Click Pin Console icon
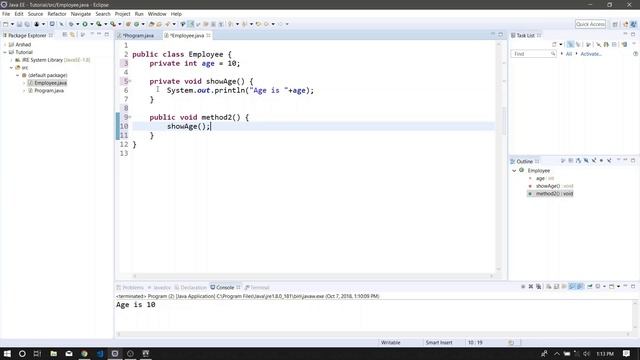 pyautogui.click(x=590, y=287)
